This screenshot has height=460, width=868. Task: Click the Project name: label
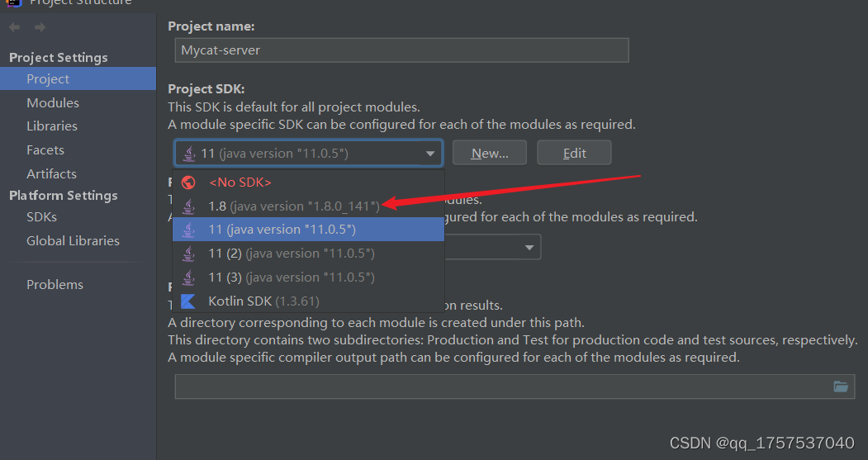click(211, 26)
